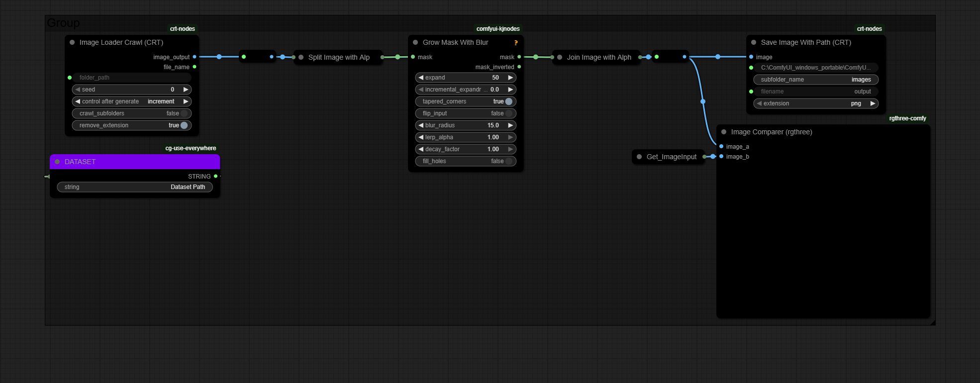This screenshot has height=383, width=980.
Task: Open the control after generate dropdown
Action: tap(132, 101)
